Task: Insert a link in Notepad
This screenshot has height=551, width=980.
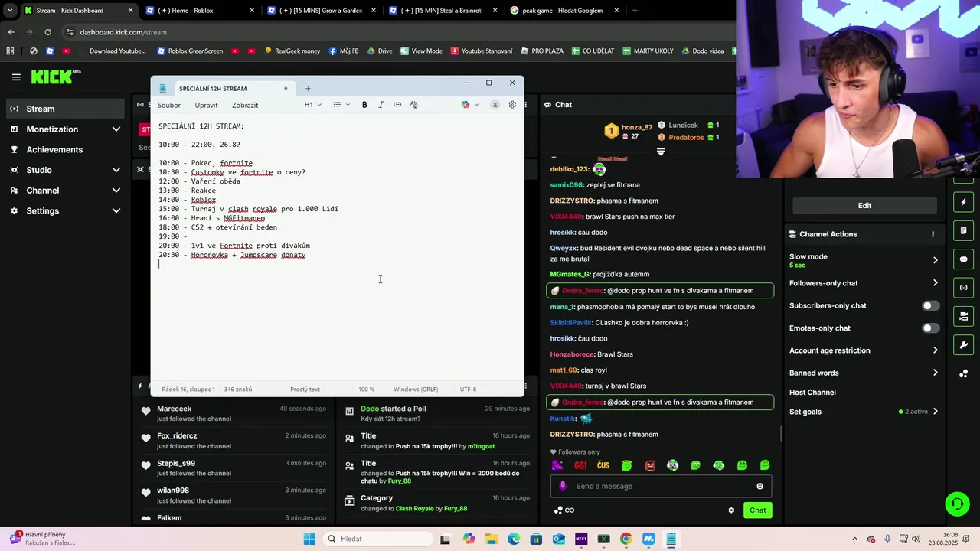Action: point(397,105)
